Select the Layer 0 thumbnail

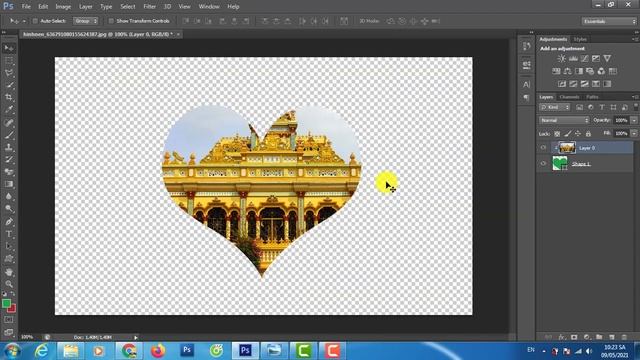pos(567,148)
